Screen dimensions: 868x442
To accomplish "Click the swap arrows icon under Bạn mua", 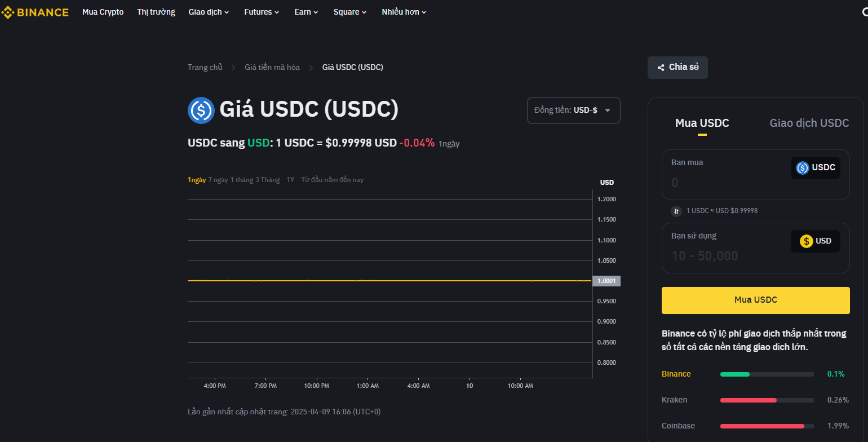I will pos(676,211).
